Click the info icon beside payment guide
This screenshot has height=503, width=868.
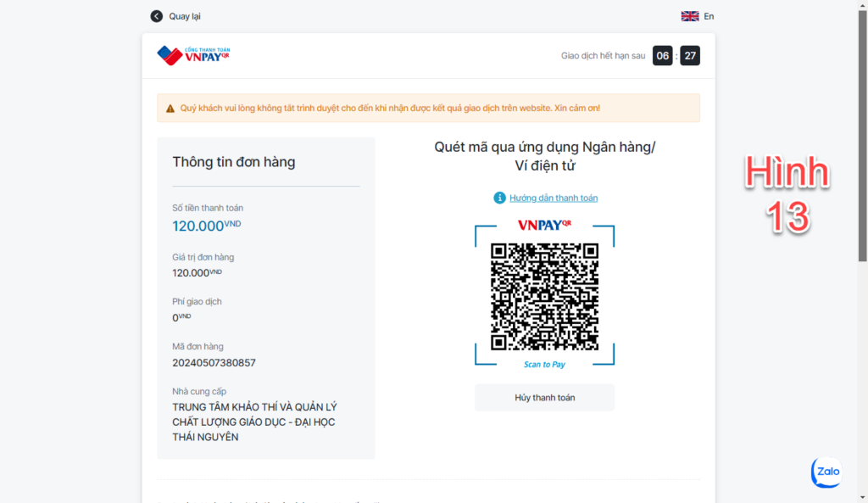499,198
